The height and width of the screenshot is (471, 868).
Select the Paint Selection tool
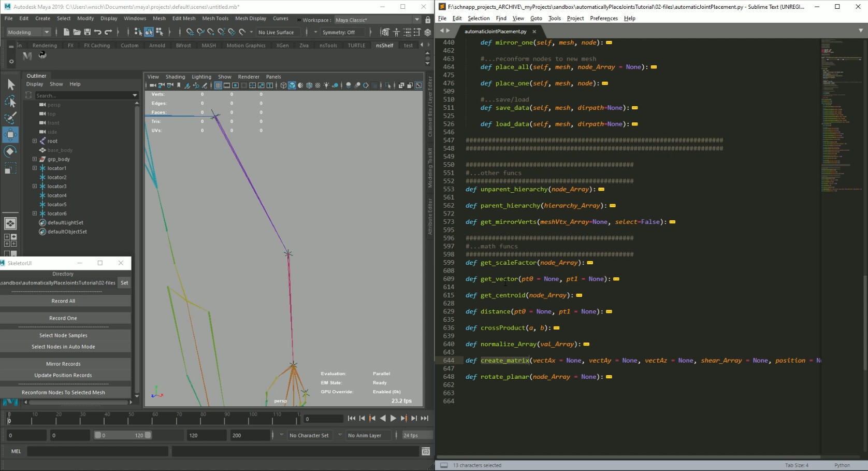(x=10, y=118)
